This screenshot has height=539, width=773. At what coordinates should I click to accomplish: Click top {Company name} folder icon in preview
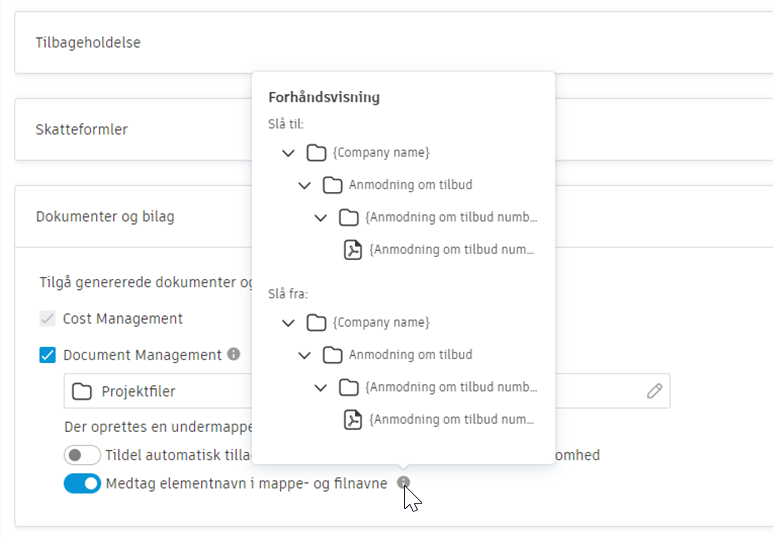316,153
